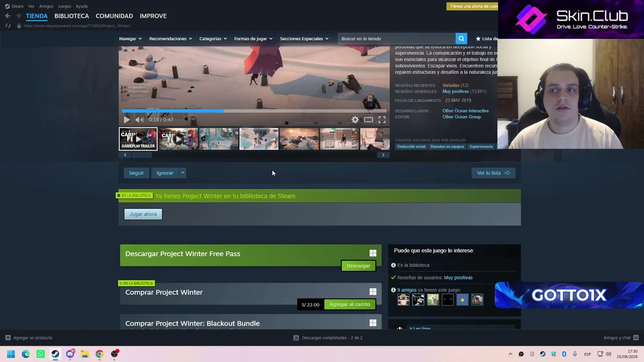This screenshot has width=644, height=362.
Task: Open developer link Other Ocean Interactive
Action: (x=465, y=111)
